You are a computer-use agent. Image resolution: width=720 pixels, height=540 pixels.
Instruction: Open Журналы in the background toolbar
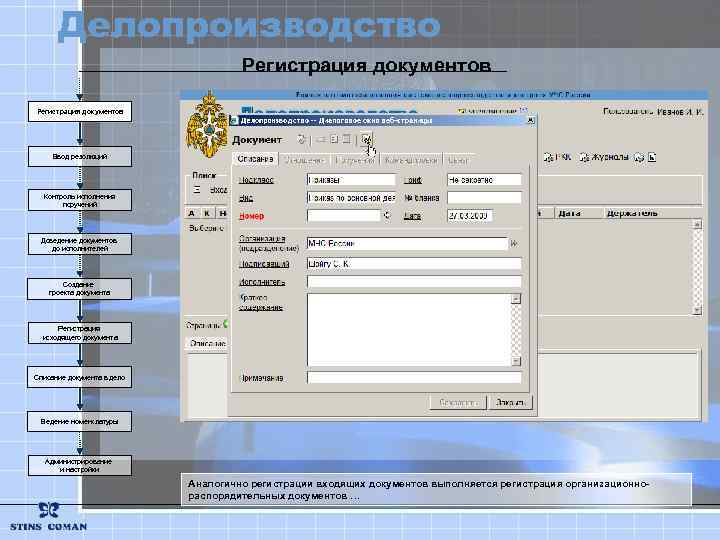tap(604, 157)
